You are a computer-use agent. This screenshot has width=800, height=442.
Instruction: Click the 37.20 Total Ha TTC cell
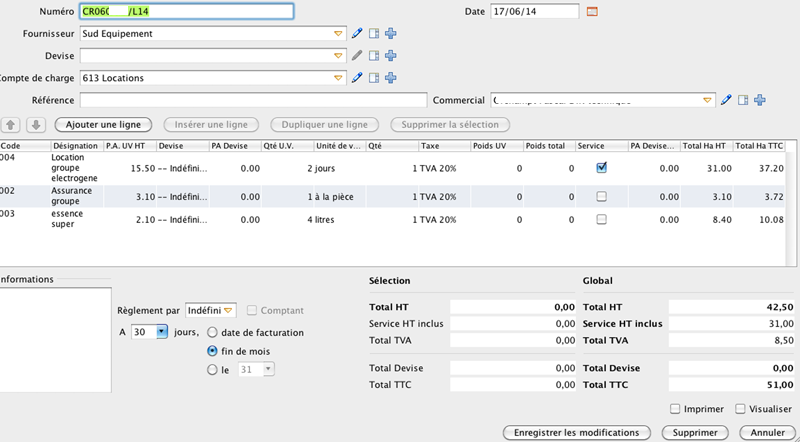pos(759,168)
